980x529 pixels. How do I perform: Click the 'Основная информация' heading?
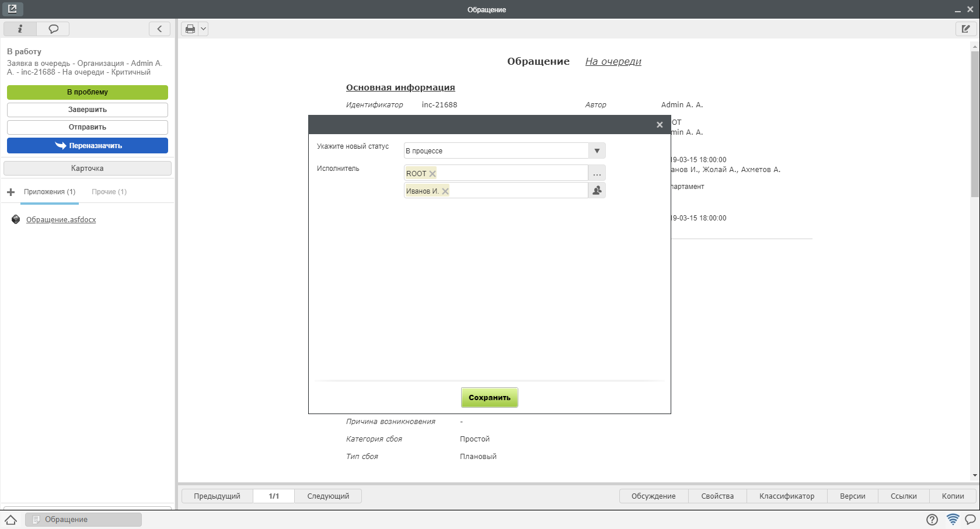tap(400, 87)
